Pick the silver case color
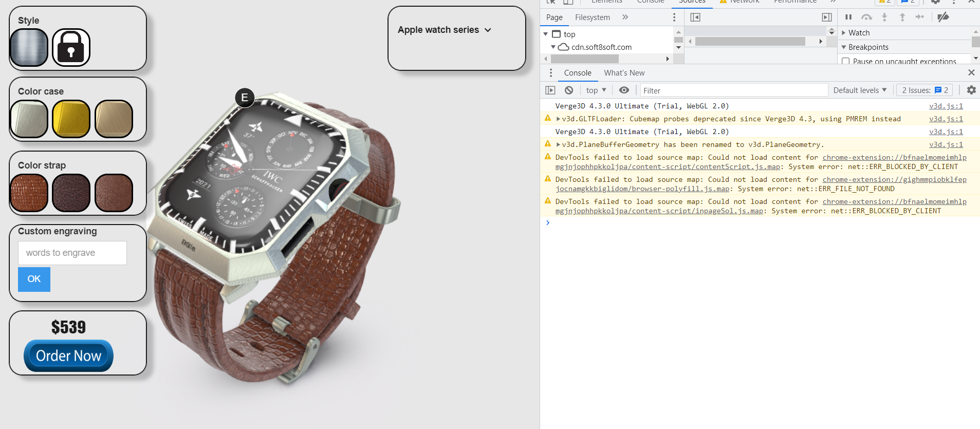Image resolution: width=980 pixels, height=429 pixels. point(29,119)
